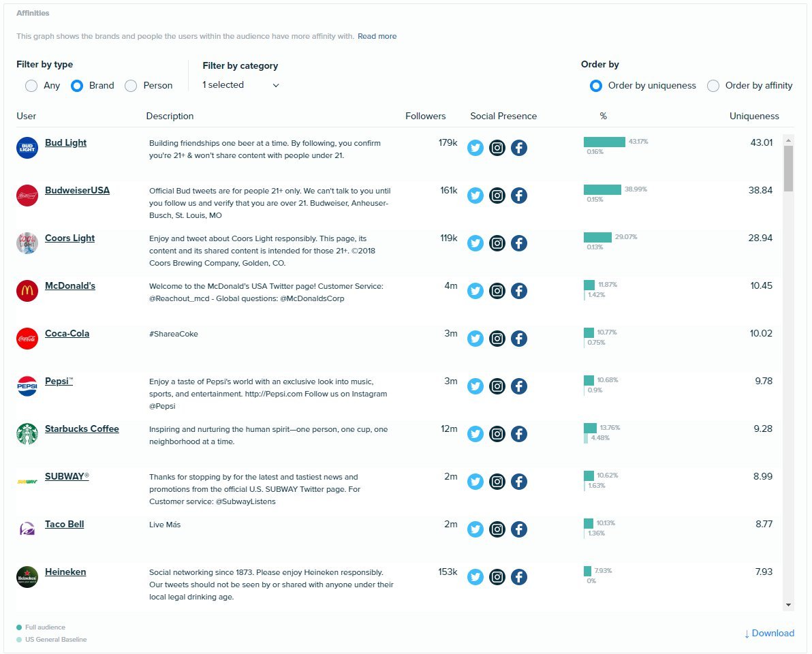This screenshot has height=654, width=812.
Task: Choose Order by affinity
Action: pos(713,85)
